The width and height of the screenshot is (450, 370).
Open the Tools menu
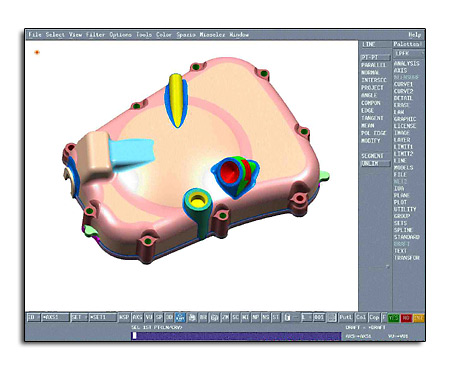(144, 35)
